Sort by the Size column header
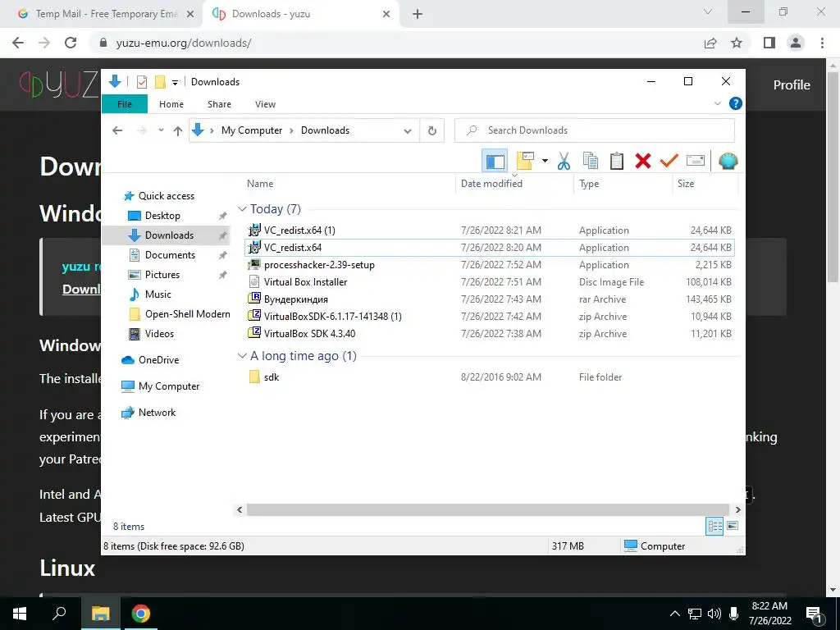The height and width of the screenshot is (630, 840). point(705,183)
